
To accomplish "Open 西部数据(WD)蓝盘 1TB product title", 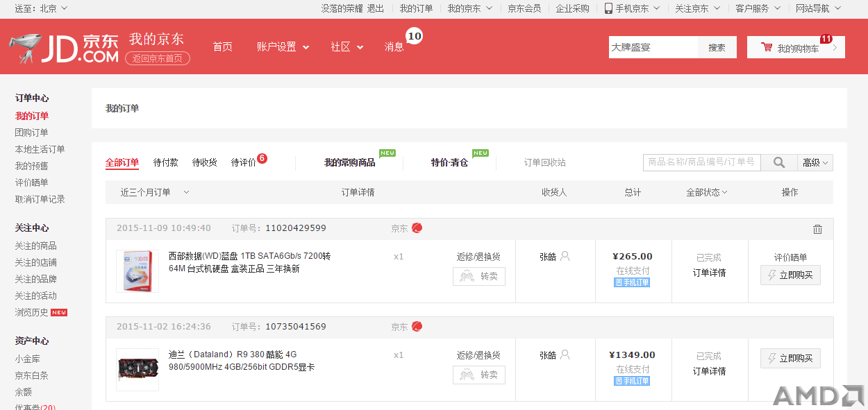I will pos(249,262).
